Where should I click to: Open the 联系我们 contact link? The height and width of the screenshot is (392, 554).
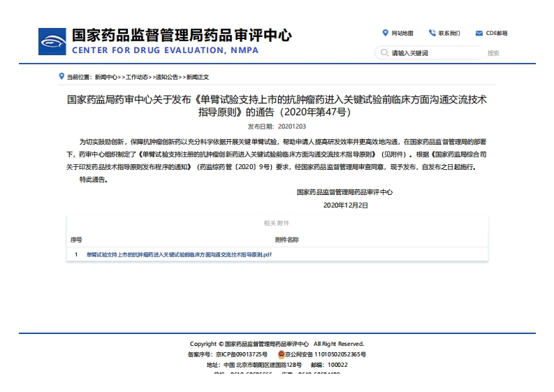[x=449, y=33]
